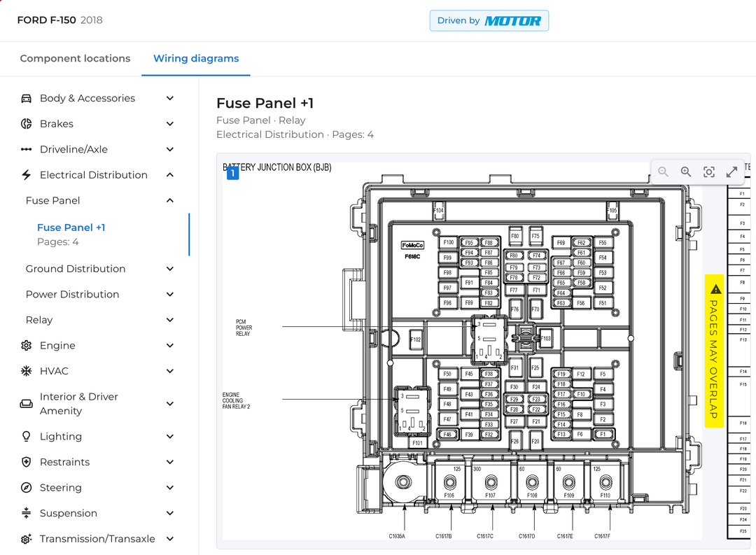The height and width of the screenshot is (555, 756).
Task: Click connector label C1617D
Action: pos(526,536)
